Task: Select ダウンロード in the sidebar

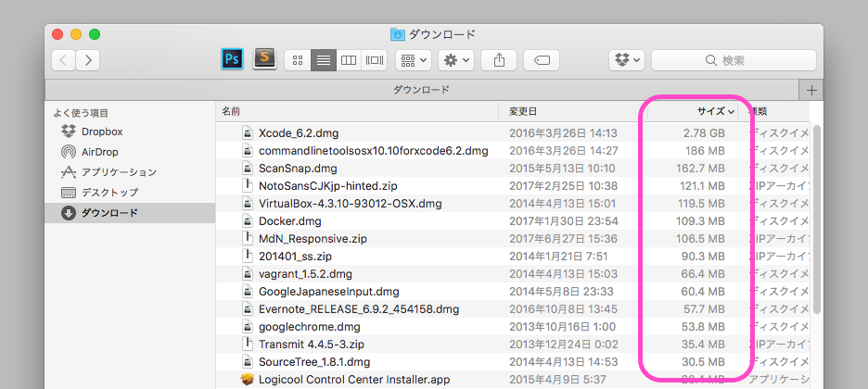Action: point(130,213)
